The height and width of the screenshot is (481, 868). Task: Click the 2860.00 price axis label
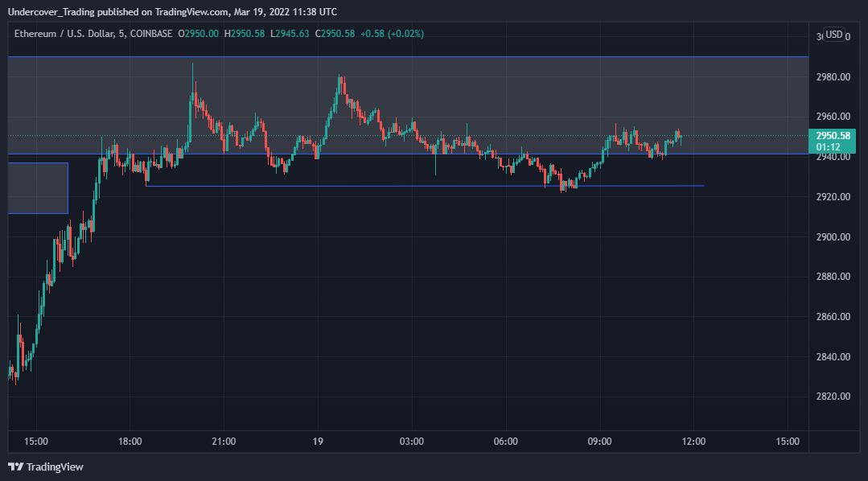click(x=833, y=317)
